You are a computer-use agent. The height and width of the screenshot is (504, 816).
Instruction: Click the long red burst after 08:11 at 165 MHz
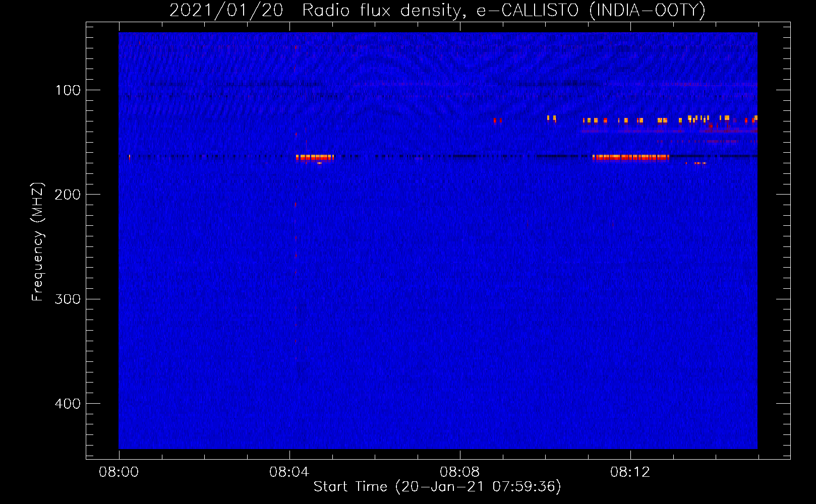click(631, 158)
